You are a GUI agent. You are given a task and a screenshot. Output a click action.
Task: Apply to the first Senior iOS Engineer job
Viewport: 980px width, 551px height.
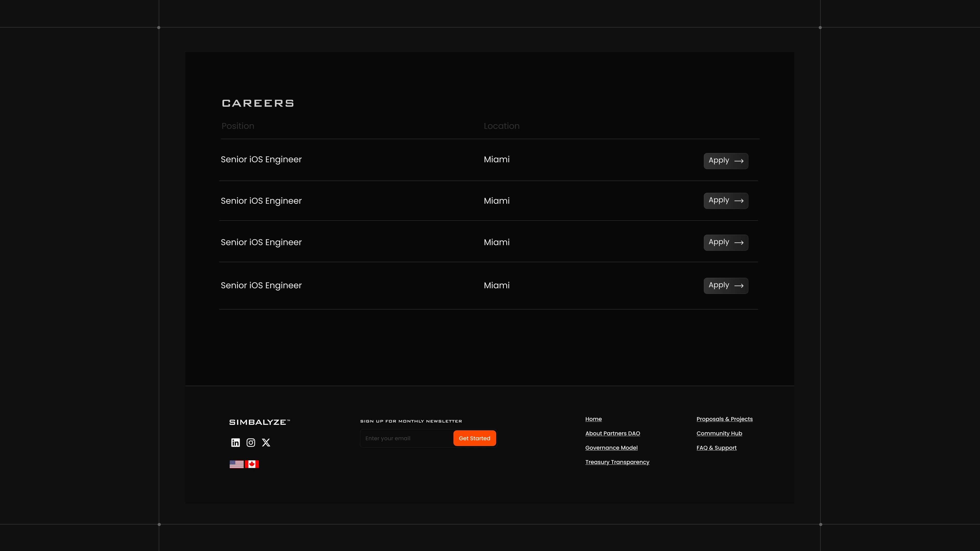[726, 161]
